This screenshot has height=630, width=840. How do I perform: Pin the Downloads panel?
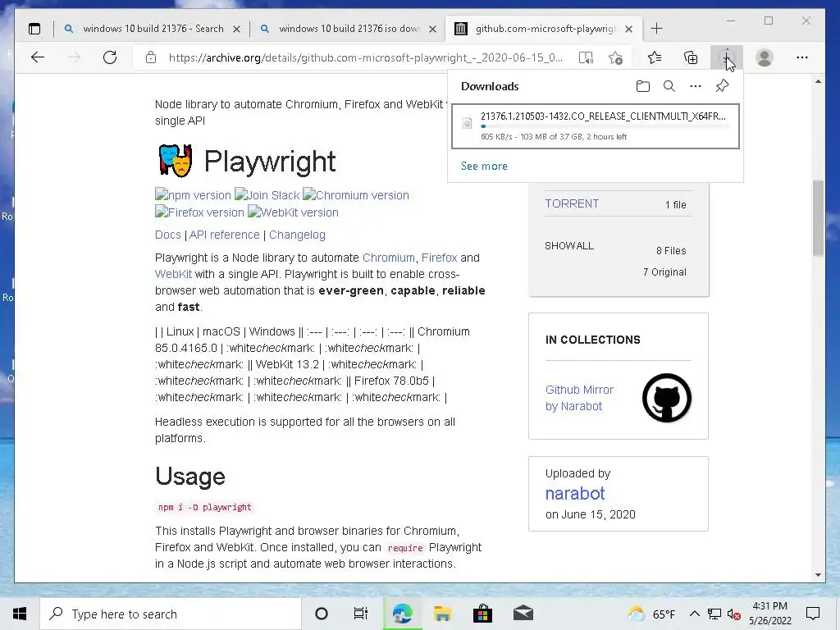pos(722,86)
